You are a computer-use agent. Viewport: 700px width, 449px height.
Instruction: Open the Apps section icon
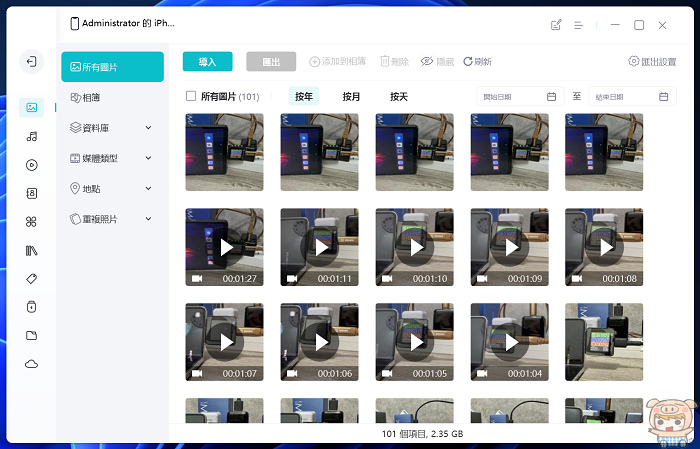coord(32,222)
